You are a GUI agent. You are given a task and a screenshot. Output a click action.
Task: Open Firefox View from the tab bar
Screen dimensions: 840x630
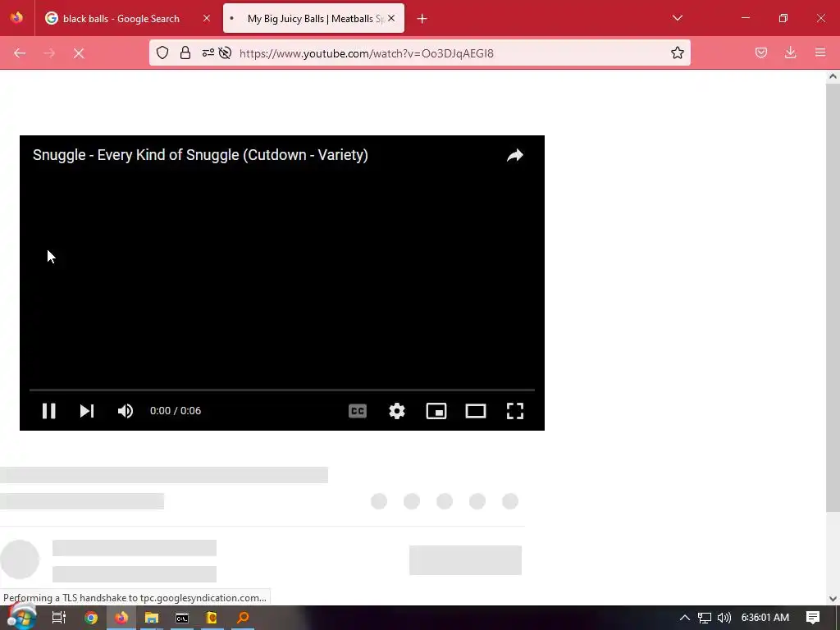pyautogui.click(x=16, y=18)
